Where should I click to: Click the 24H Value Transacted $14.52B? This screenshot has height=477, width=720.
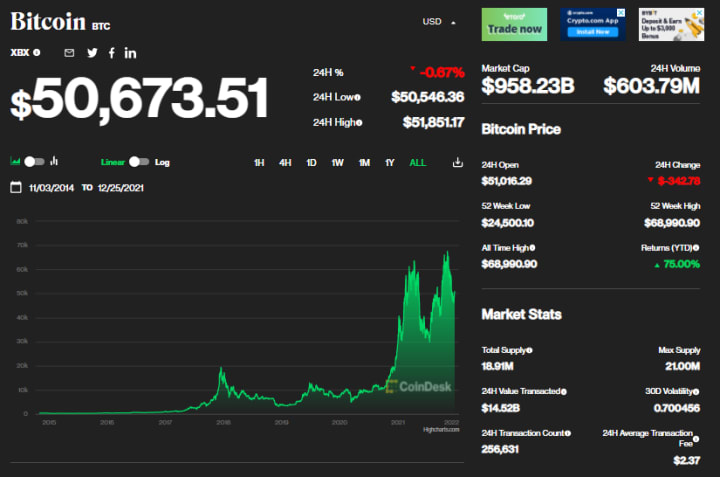tap(501, 408)
